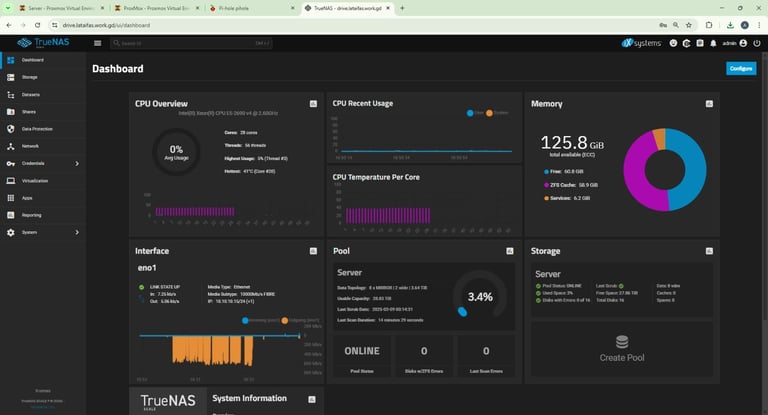Screen dimensions: 768x415
Task: Open Storage widget reports icon
Action: click(x=709, y=251)
